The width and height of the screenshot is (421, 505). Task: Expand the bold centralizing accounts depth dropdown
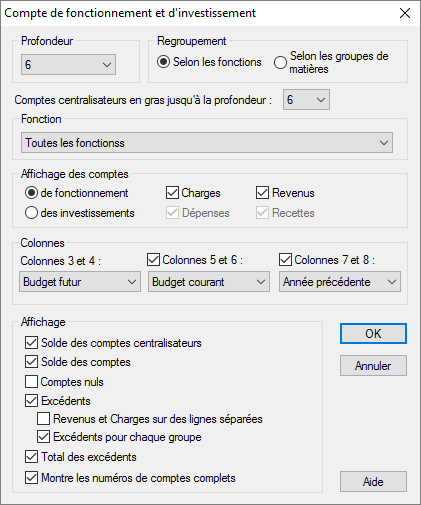coord(306,99)
